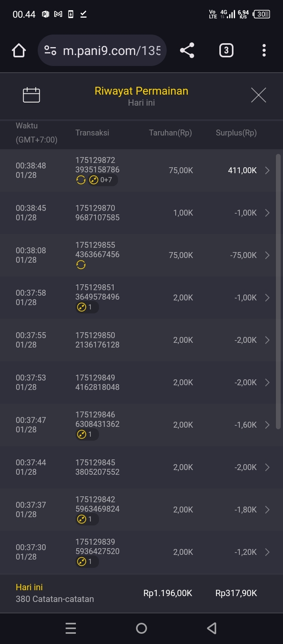Expand the 00:38:08 transaction with -75,00K surplus
The image size is (283, 644).
267,255
